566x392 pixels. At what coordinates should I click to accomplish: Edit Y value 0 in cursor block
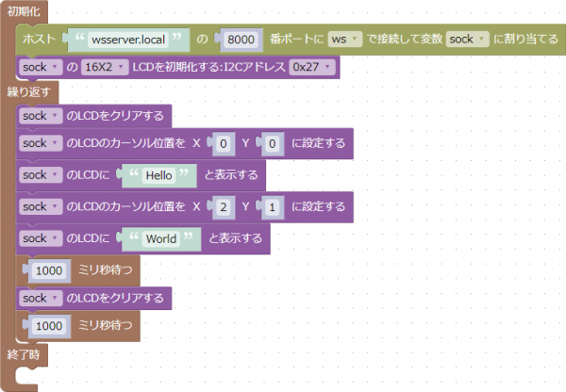pyautogui.click(x=273, y=144)
